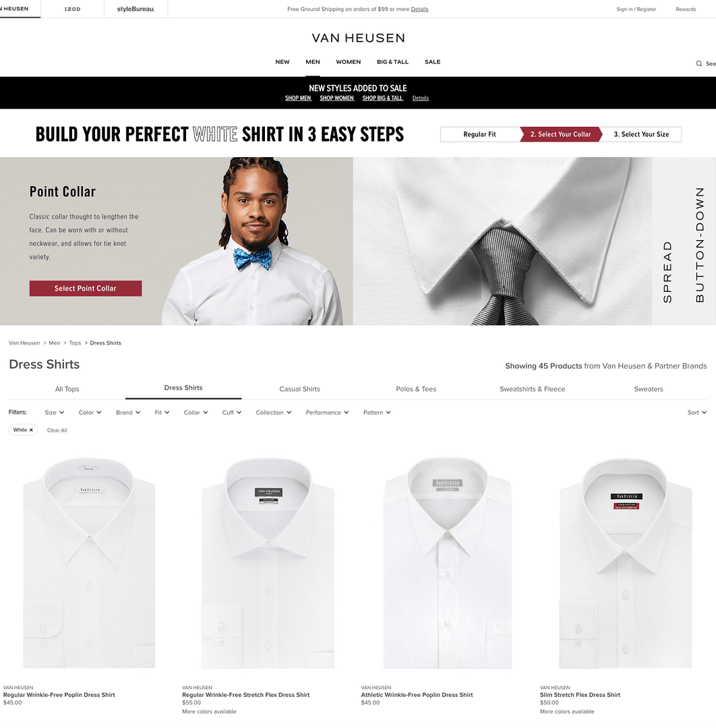716x728 pixels.
Task: Click Clear All filters link
Action: coord(57,430)
